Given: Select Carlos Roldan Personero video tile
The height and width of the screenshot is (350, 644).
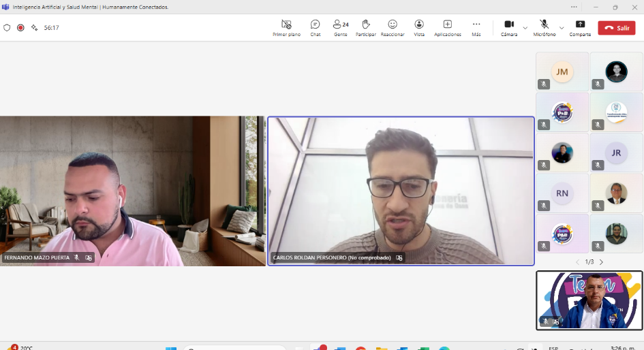Looking at the screenshot, I should [401, 191].
